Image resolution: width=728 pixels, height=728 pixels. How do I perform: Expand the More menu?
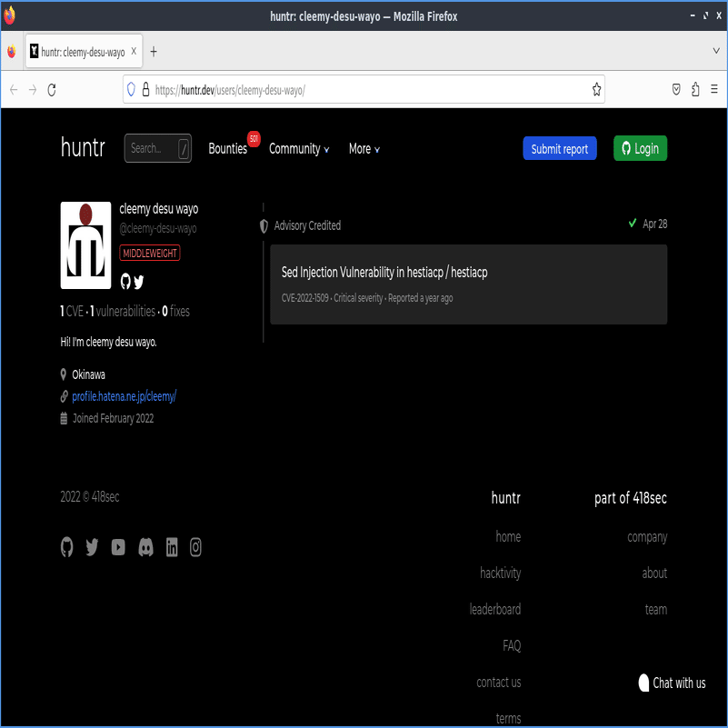(x=364, y=149)
